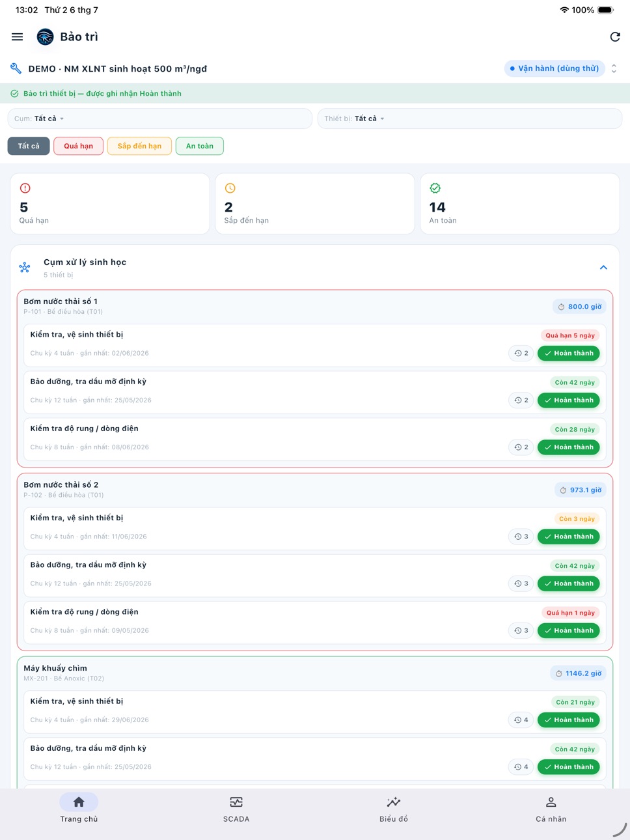The height and width of the screenshot is (840, 630).
Task: Click the Quá hạn 1 ngày badge
Action: [571, 613]
